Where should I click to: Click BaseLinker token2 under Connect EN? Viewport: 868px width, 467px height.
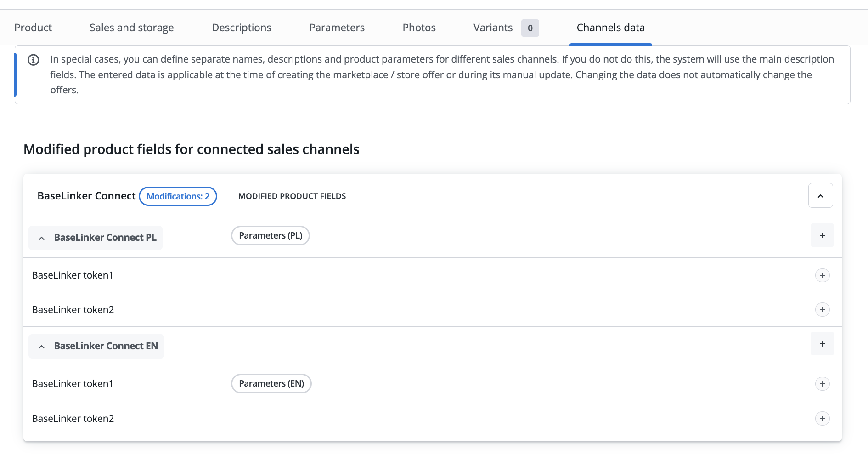tap(73, 418)
